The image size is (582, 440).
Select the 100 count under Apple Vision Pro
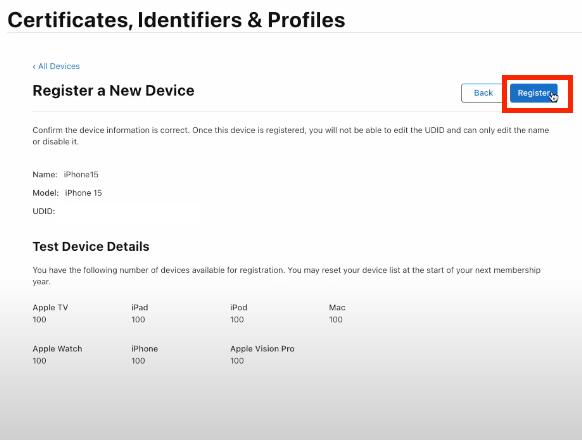pos(237,361)
